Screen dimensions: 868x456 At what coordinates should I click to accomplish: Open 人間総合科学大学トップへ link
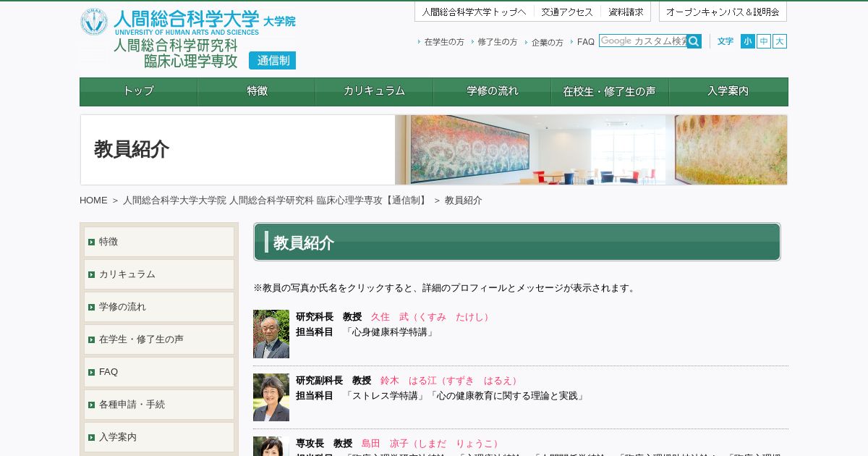click(475, 12)
